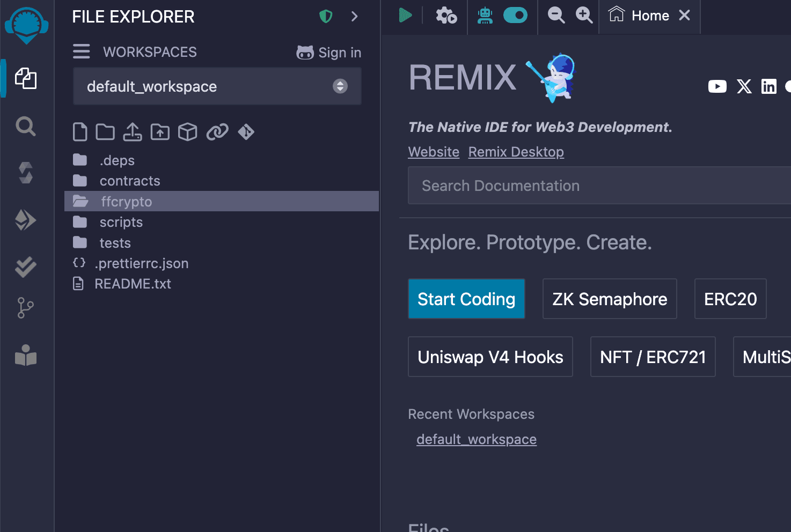Click the green shield verification icon
Screen dimensions: 791x532
coord(326,17)
